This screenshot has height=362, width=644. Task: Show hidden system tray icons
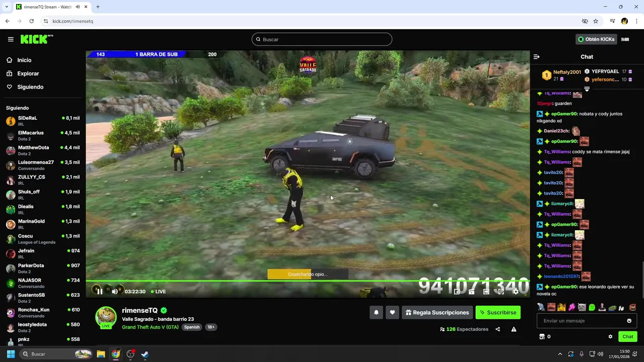pos(560,354)
